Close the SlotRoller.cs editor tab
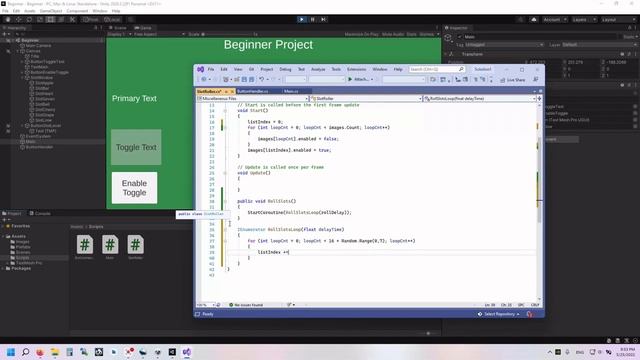Image resolution: width=640 pixels, height=360 pixels. (x=232, y=91)
